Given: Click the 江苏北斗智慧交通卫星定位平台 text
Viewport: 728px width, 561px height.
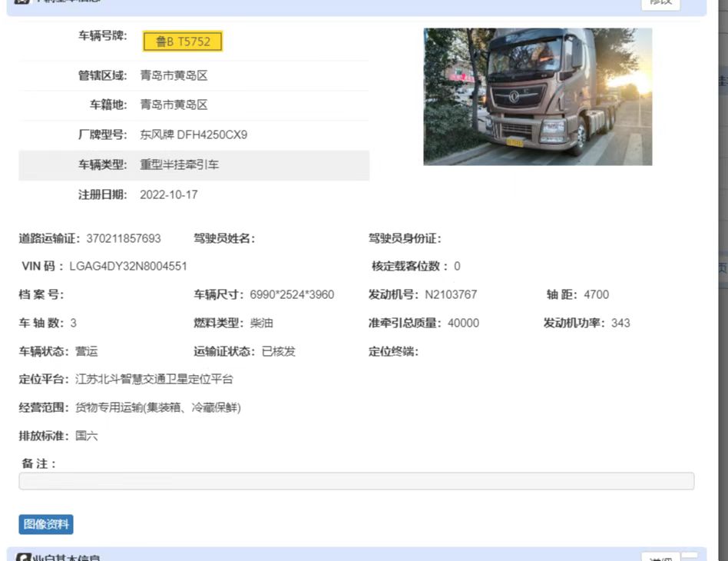Looking at the screenshot, I should (154, 379).
